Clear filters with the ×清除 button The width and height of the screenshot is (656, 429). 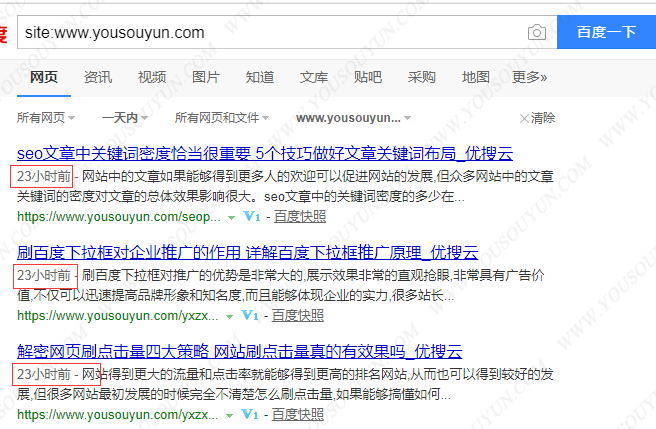[537, 118]
